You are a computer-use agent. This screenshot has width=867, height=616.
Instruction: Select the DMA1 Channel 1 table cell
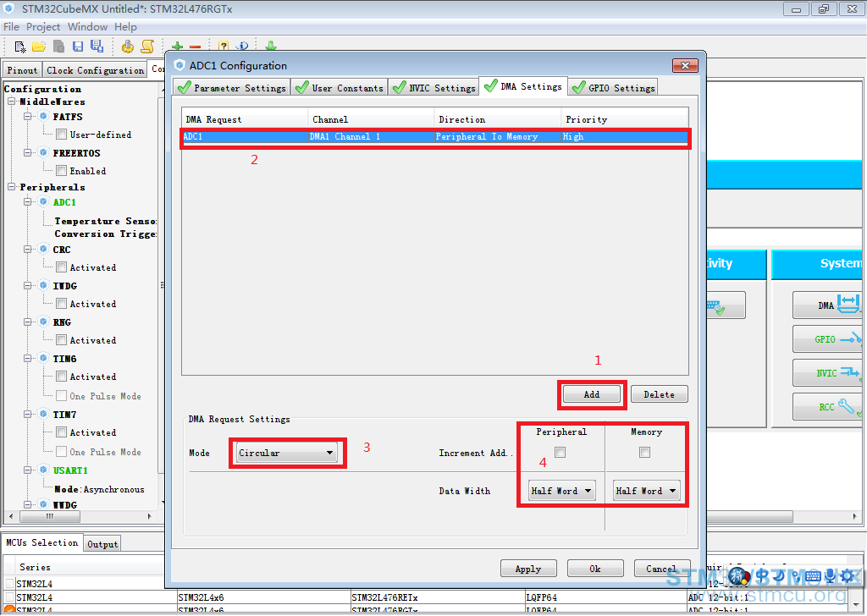[371, 136]
